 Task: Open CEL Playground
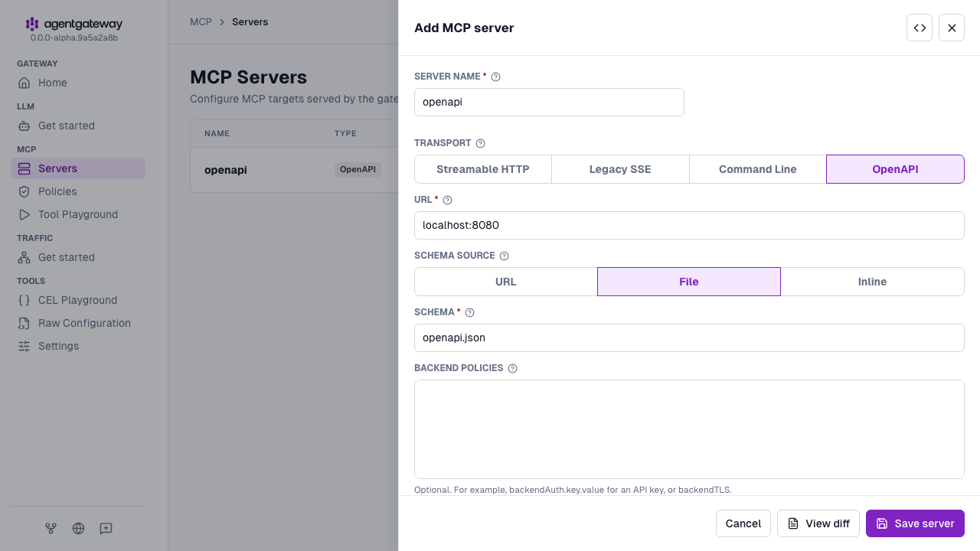tap(78, 300)
